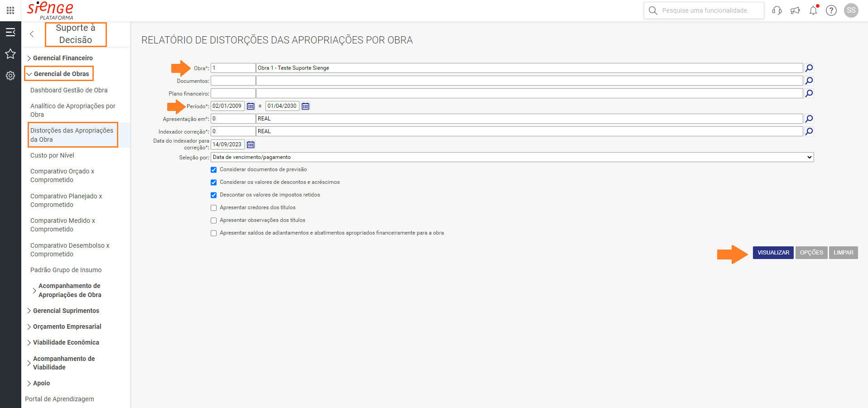Click the Obra description field

[530, 68]
